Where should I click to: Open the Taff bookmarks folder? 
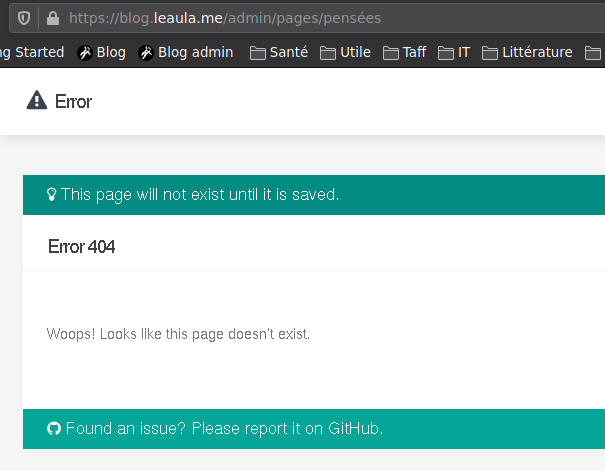pos(404,52)
